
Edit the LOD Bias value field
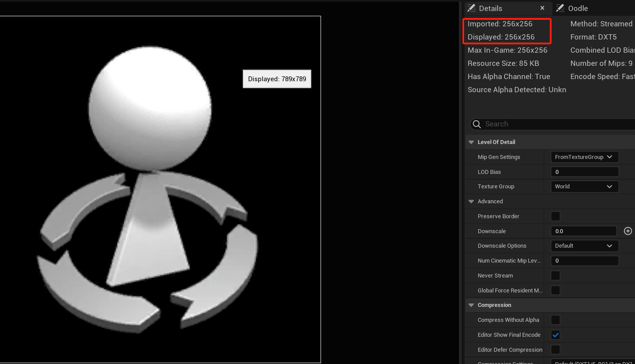584,172
